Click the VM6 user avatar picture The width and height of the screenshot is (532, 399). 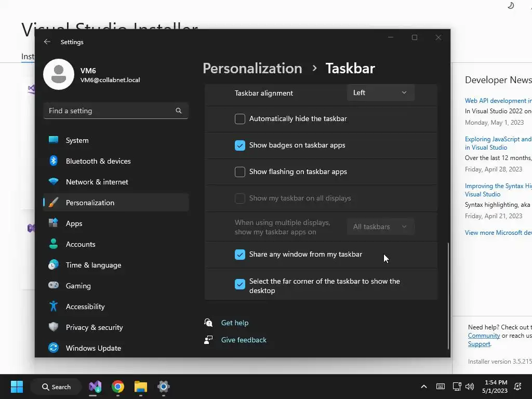point(59,74)
